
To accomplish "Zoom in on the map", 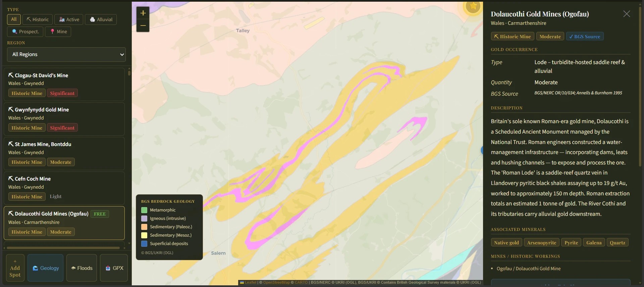I will point(143,13).
